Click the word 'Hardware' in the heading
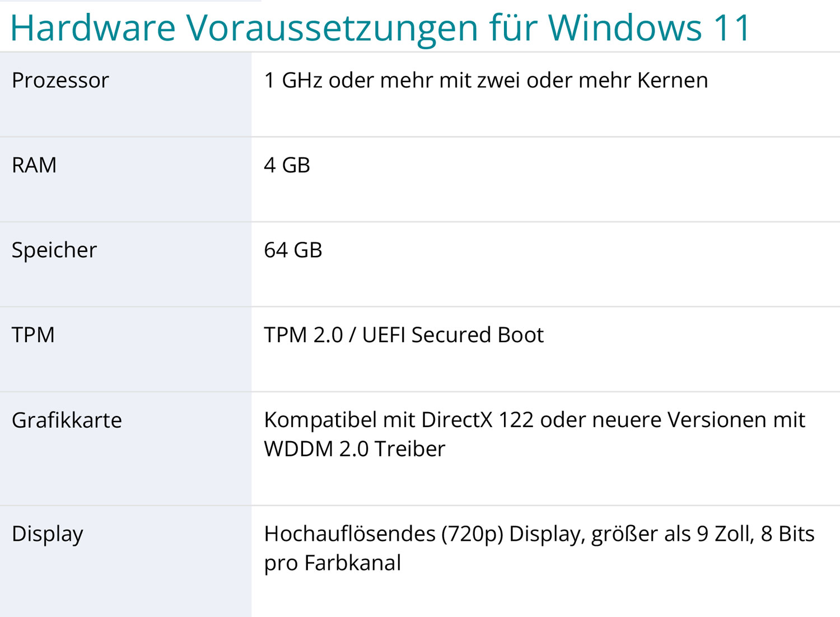 pyautogui.click(x=93, y=27)
